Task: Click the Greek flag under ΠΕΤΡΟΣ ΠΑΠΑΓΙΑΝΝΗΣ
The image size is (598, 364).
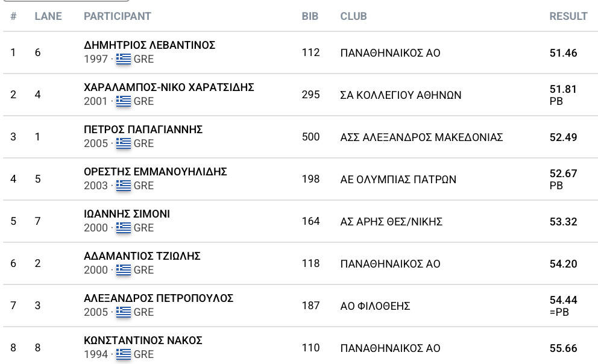Action: pos(124,143)
